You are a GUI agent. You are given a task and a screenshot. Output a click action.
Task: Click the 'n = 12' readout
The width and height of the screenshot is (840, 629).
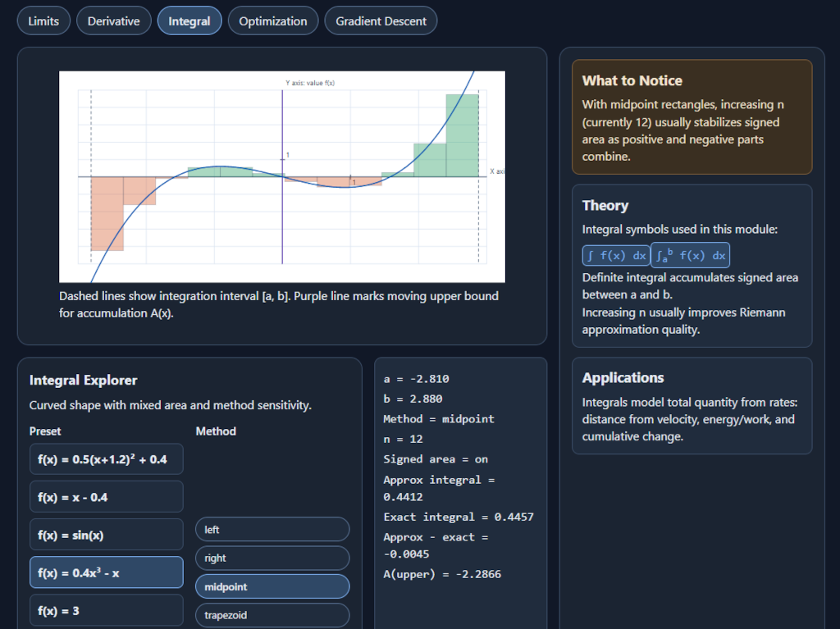point(404,439)
